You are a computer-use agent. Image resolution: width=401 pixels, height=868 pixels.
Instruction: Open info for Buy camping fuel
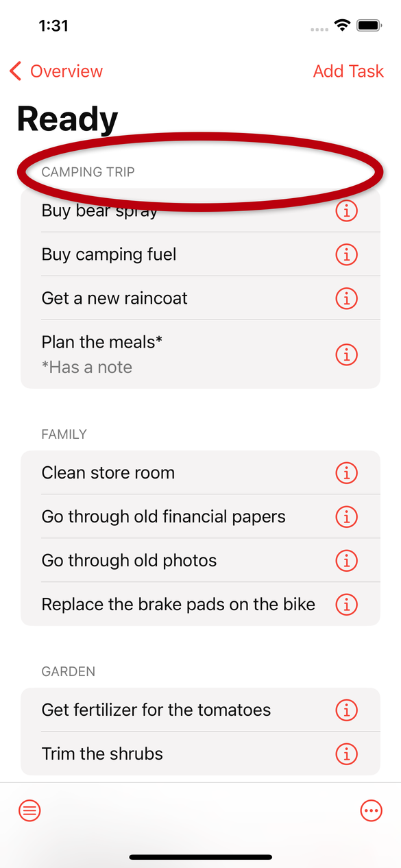(x=347, y=254)
